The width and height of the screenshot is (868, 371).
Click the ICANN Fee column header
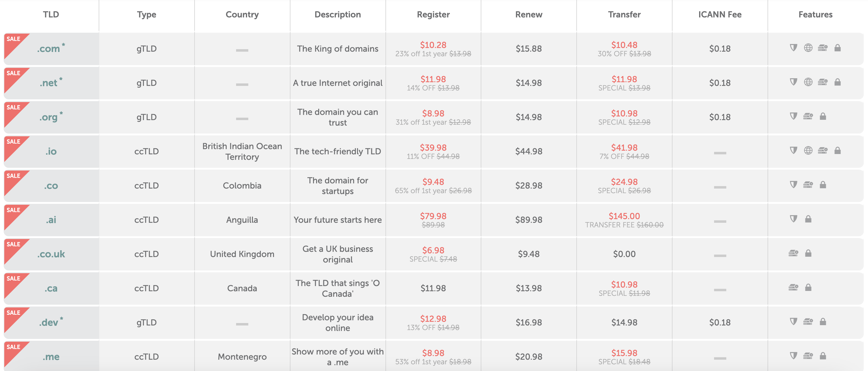(720, 14)
